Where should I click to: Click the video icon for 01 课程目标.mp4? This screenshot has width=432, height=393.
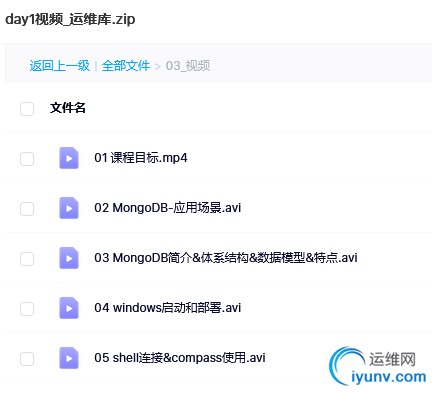pos(69,158)
